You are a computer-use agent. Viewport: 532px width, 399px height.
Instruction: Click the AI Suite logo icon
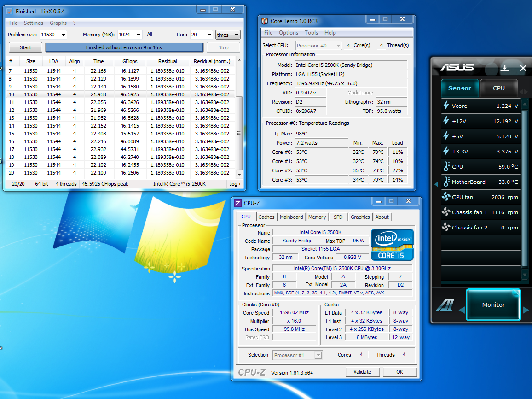(445, 305)
